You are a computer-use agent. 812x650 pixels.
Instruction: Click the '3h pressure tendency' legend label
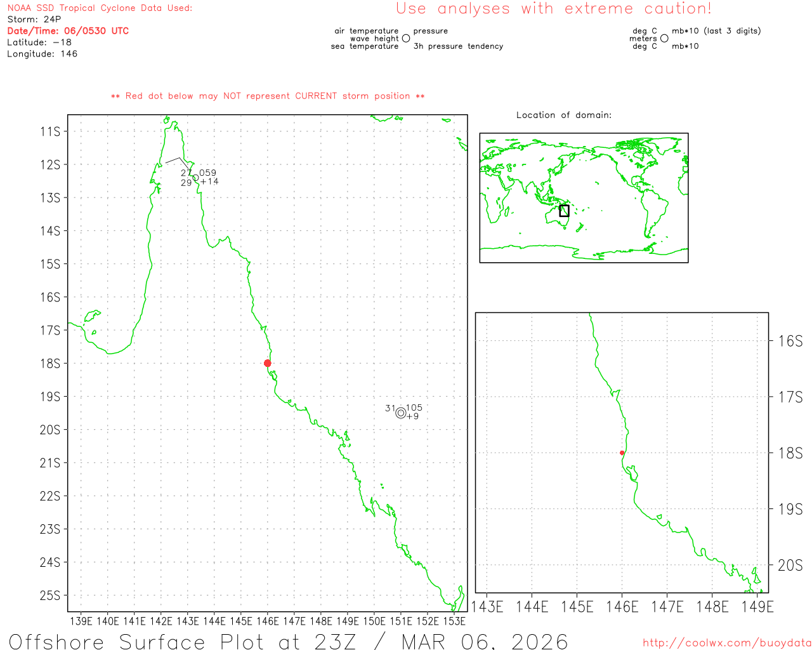tap(458, 46)
